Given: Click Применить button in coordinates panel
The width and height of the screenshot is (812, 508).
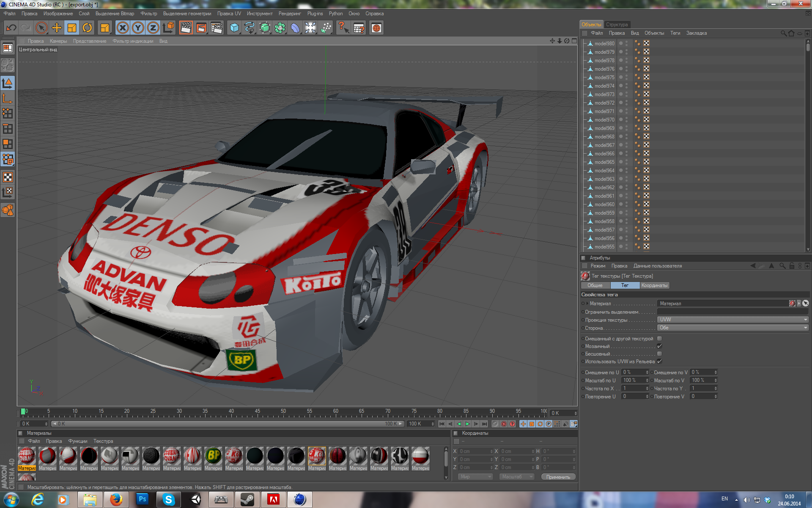Looking at the screenshot, I should coord(558,477).
